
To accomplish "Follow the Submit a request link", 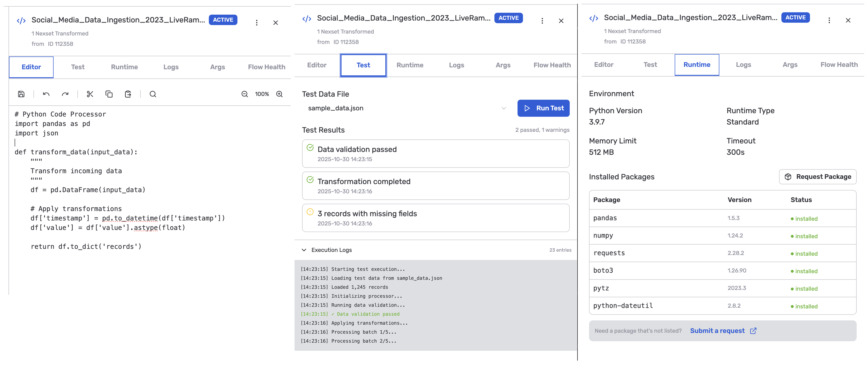I will [717, 331].
